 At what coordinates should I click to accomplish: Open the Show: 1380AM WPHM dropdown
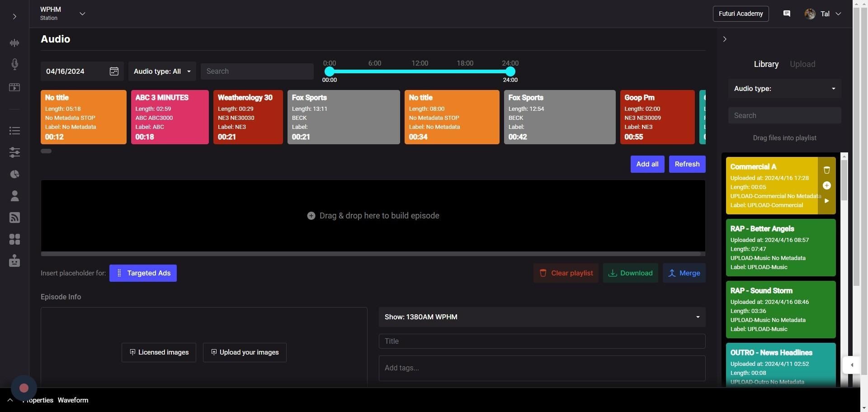(x=542, y=317)
